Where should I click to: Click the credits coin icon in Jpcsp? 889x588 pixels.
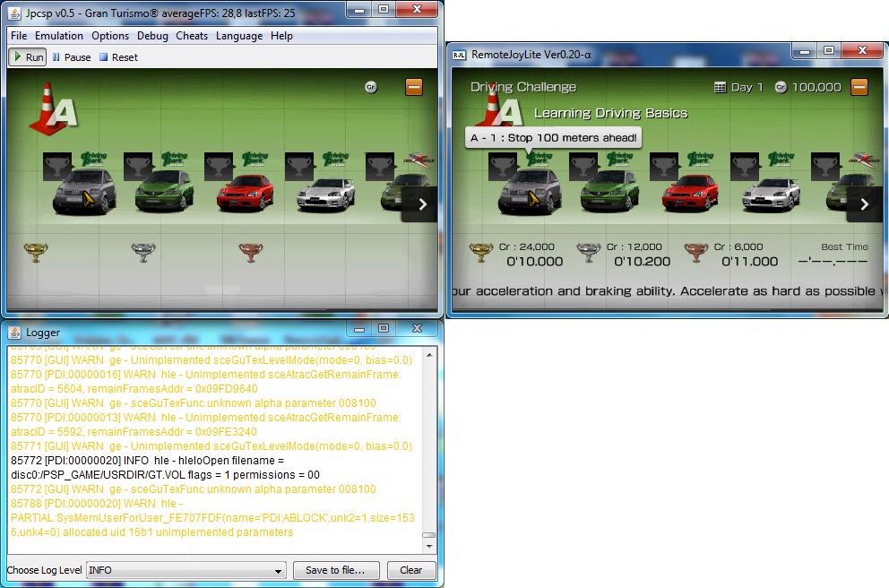pos(371,87)
